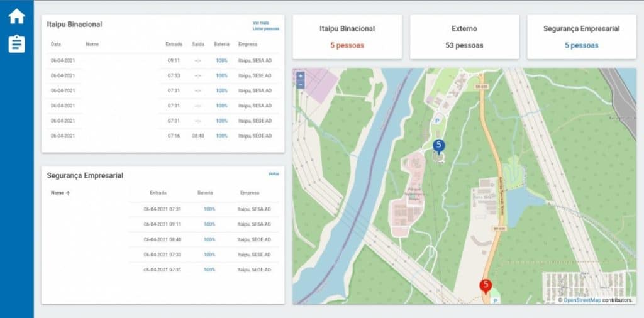The width and height of the screenshot is (644, 318).
Task: Click the Ver mais link
Action: click(x=261, y=23)
